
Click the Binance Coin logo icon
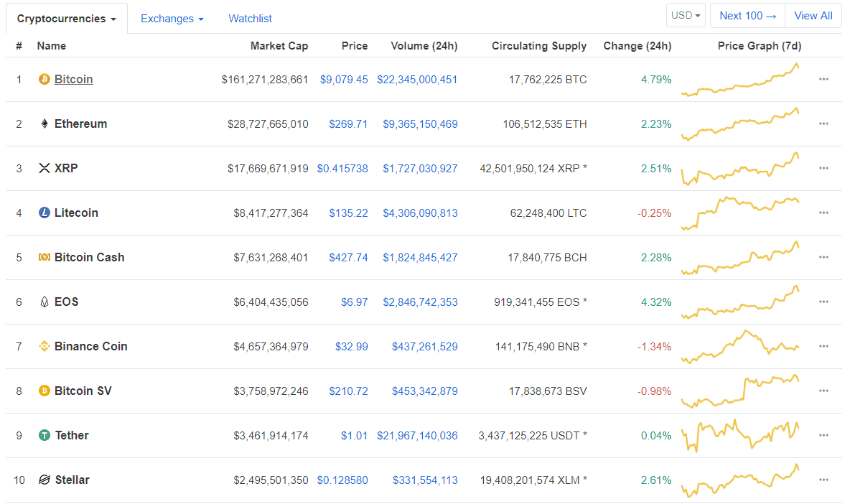point(45,346)
